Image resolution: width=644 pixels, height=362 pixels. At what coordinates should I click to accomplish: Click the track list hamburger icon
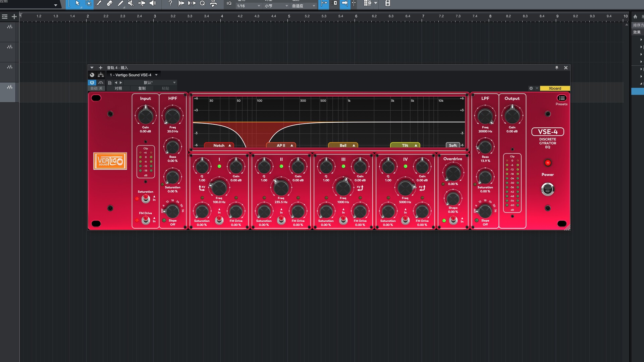tap(5, 16)
